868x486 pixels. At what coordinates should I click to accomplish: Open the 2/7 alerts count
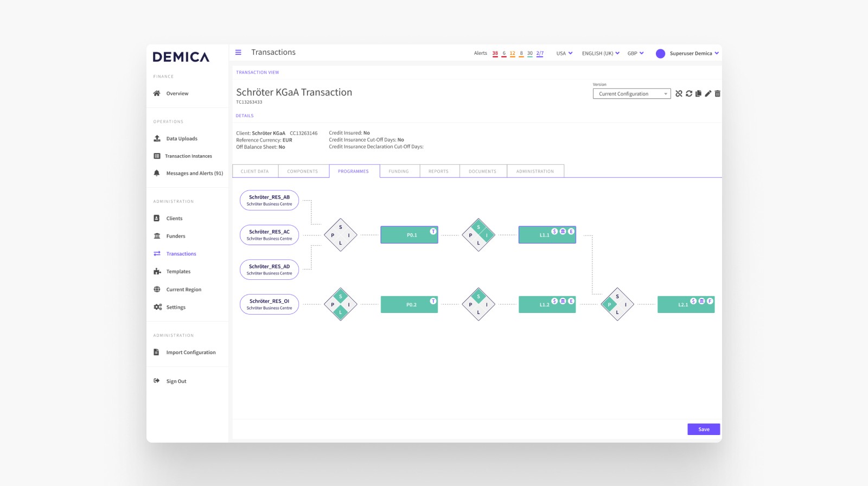(540, 54)
